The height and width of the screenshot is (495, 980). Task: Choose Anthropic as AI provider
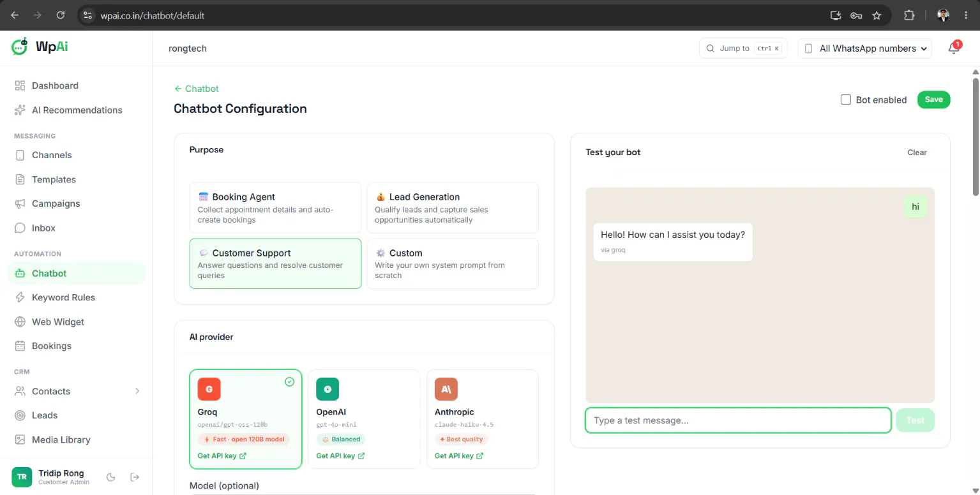click(x=483, y=419)
